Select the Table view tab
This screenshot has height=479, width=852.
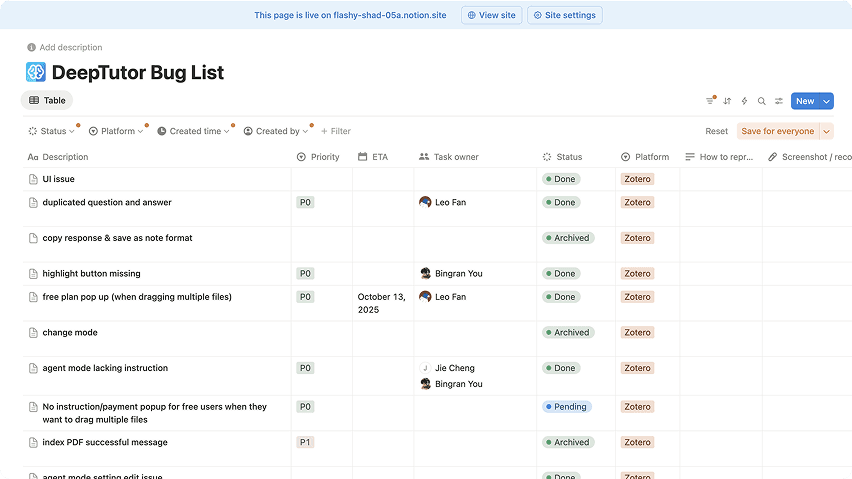(x=47, y=100)
